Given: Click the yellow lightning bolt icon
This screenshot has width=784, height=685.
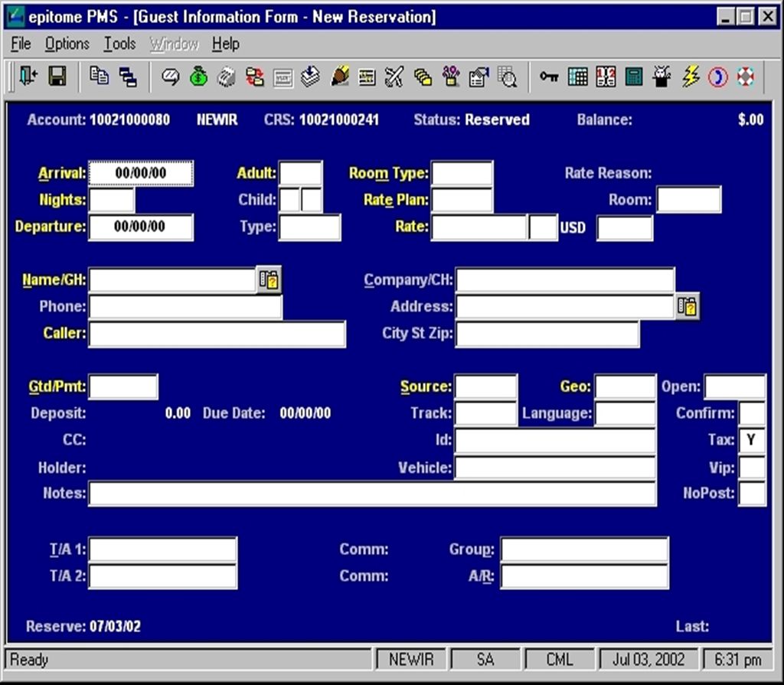Looking at the screenshot, I should pos(691,77).
